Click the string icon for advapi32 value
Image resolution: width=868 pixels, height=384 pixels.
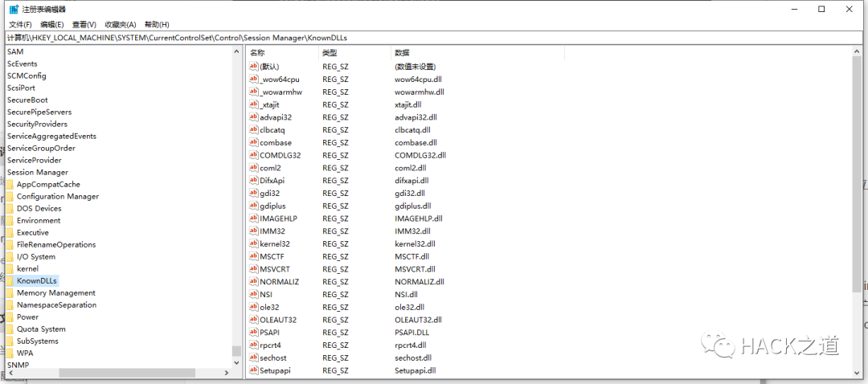click(x=254, y=116)
